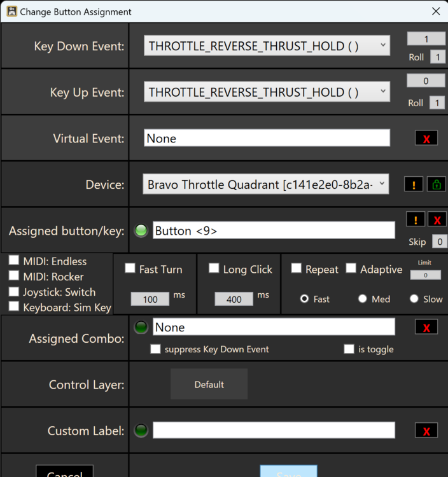Expand the Key Up Event dropdown
The height and width of the screenshot is (477, 448).
click(267, 92)
